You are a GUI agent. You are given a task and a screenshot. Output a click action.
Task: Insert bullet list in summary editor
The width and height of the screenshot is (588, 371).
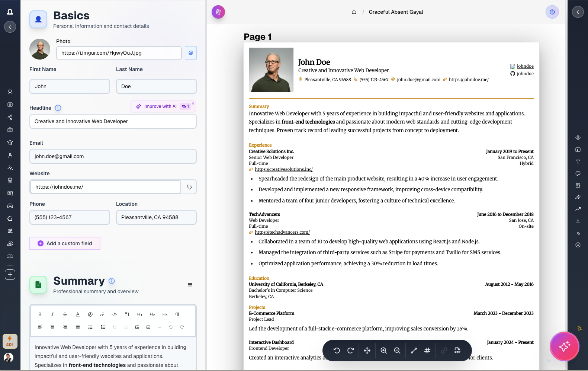90,327
